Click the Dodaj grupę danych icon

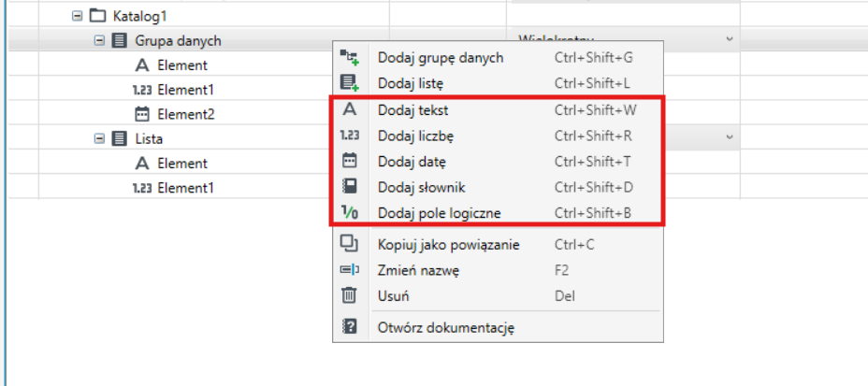349,57
